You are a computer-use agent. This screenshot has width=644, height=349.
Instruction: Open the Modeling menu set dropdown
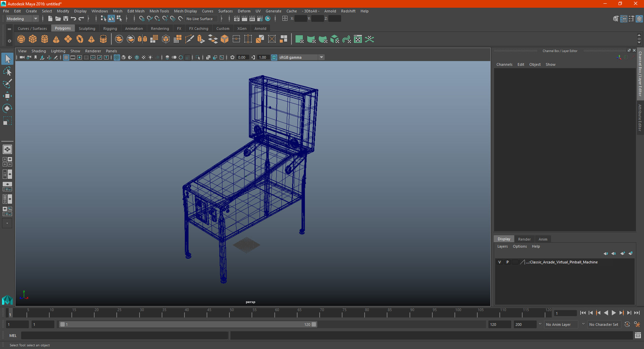tap(22, 19)
